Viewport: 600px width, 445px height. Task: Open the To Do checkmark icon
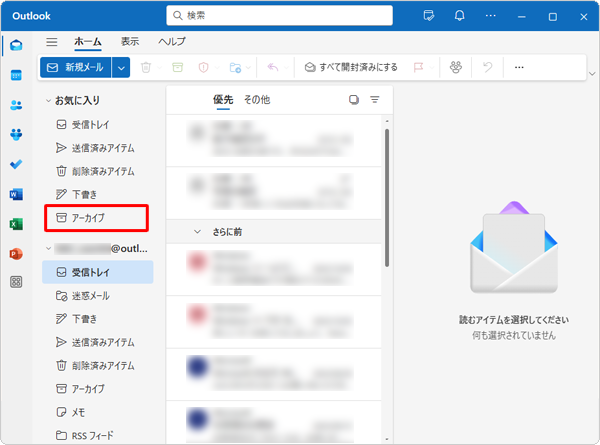[x=16, y=165]
